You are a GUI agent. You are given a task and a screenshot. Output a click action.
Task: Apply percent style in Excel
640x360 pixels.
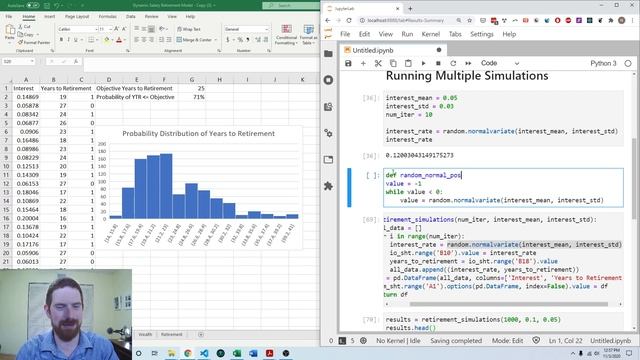[240, 40]
